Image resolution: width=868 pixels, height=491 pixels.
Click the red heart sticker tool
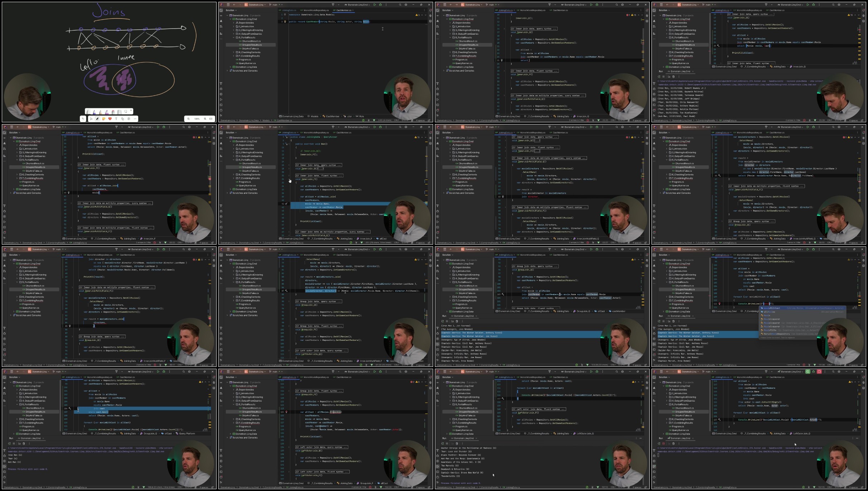[110, 119]
